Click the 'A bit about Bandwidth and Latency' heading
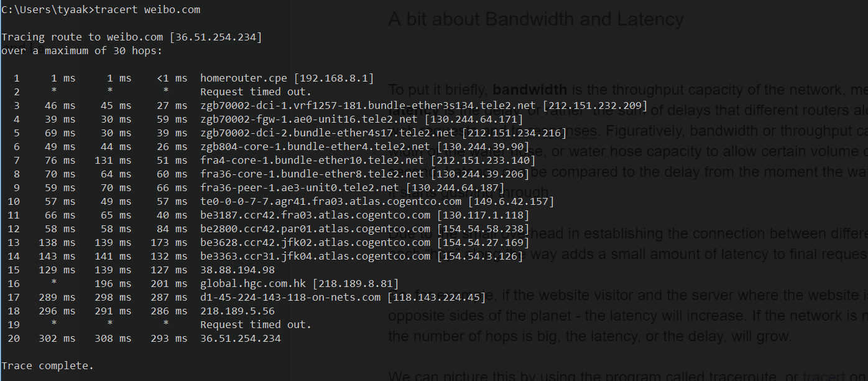Screen dimensions: 868x381 coord(535,19)
